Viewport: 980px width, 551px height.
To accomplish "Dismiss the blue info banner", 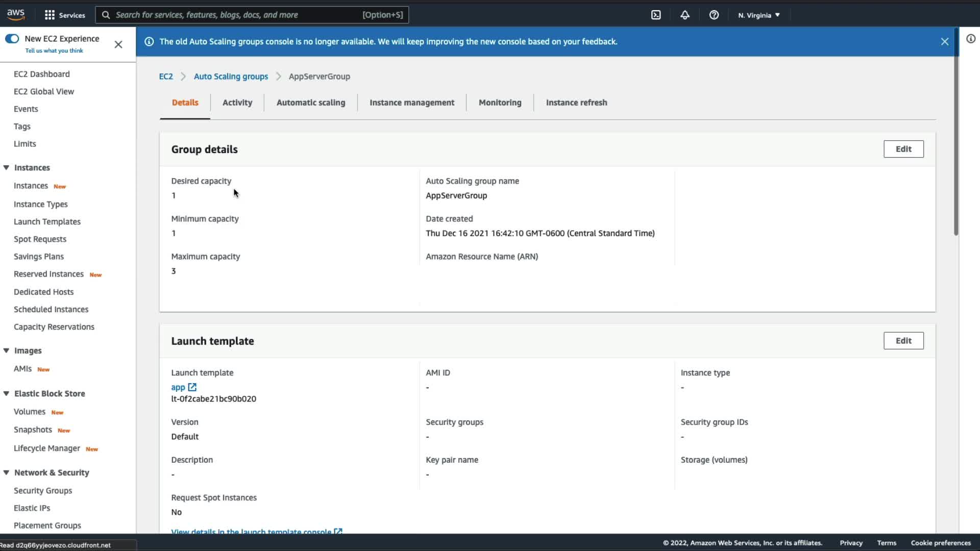I will 945,42.
